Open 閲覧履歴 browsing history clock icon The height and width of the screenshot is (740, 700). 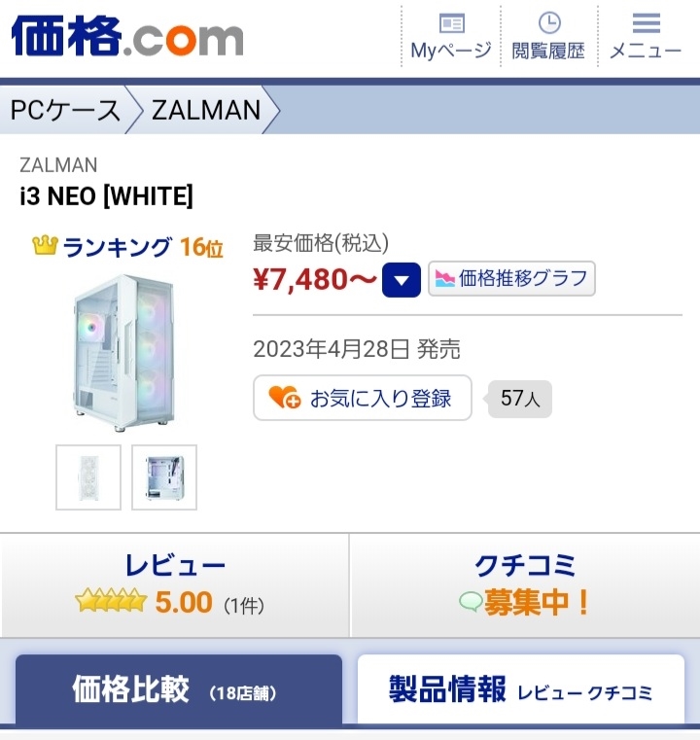549,23
